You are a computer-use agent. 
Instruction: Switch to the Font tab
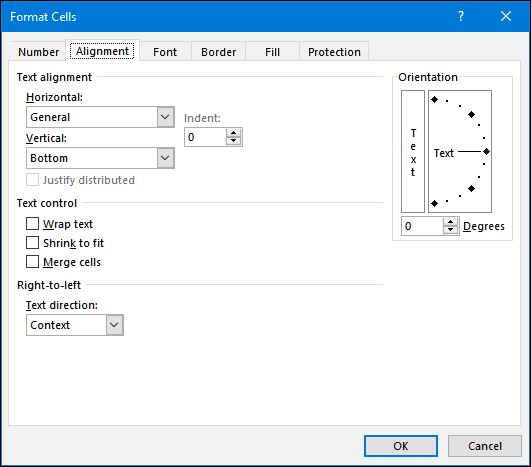165,52
